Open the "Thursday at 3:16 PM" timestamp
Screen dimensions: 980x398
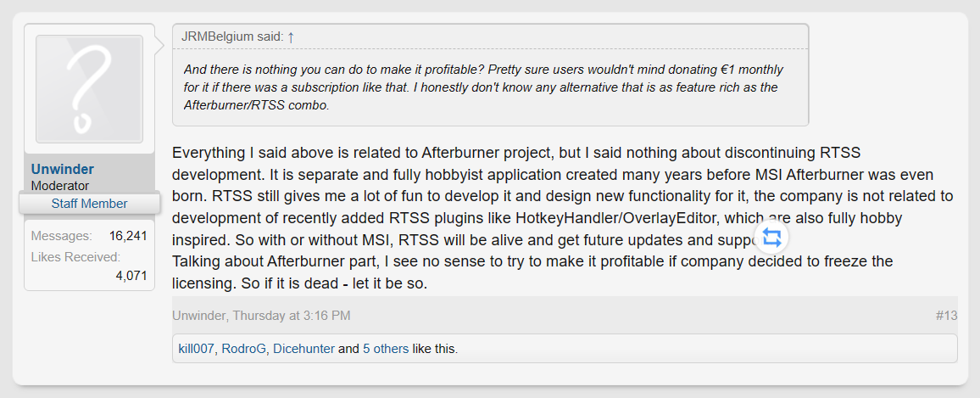(x=292, y=316)
